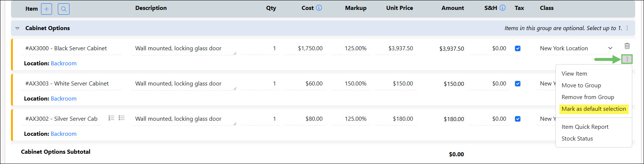Image resolution: width=644 pixels, height=164 pixels.
Task: Open Backroom link under White Server Cabinet
Action: click(64, 99)
